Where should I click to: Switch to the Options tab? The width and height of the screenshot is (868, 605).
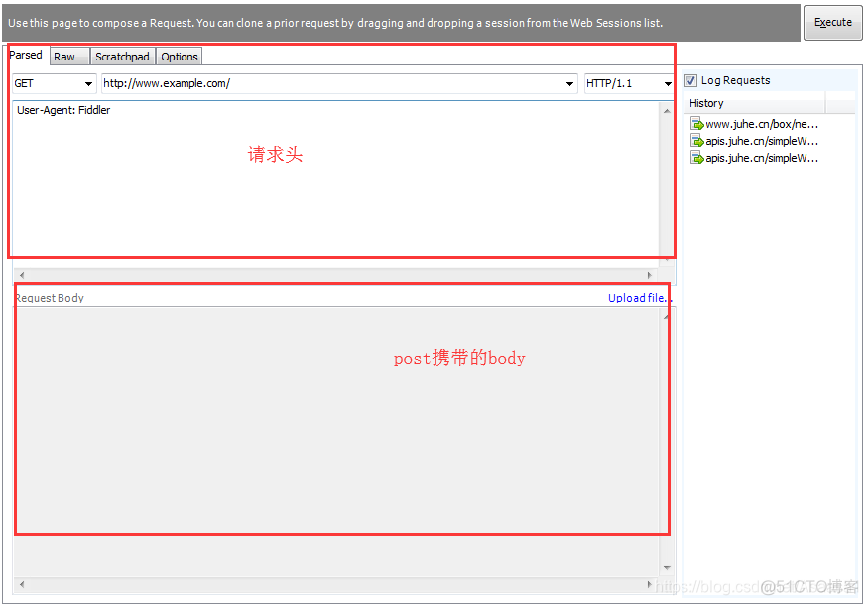tap(179, 57)
